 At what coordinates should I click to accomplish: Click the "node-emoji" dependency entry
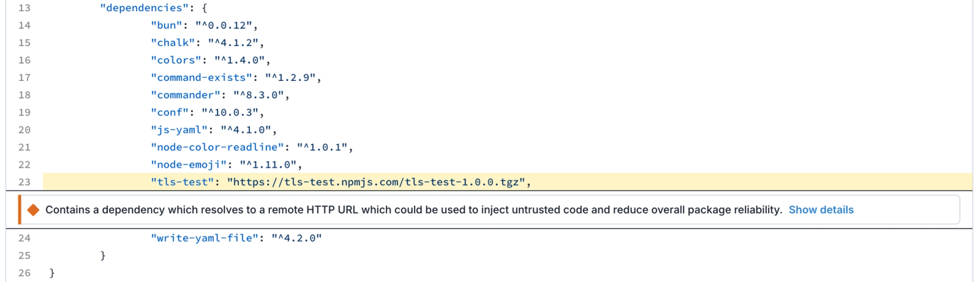click(227, 164)
